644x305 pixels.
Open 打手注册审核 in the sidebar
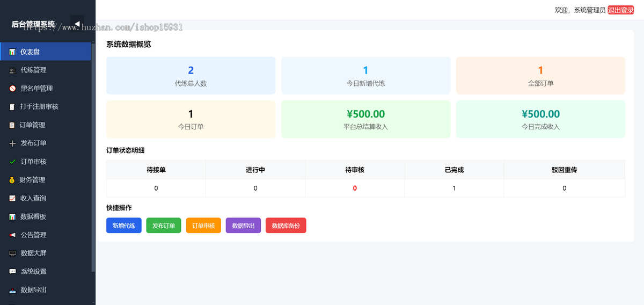click(x=46, y=106)
